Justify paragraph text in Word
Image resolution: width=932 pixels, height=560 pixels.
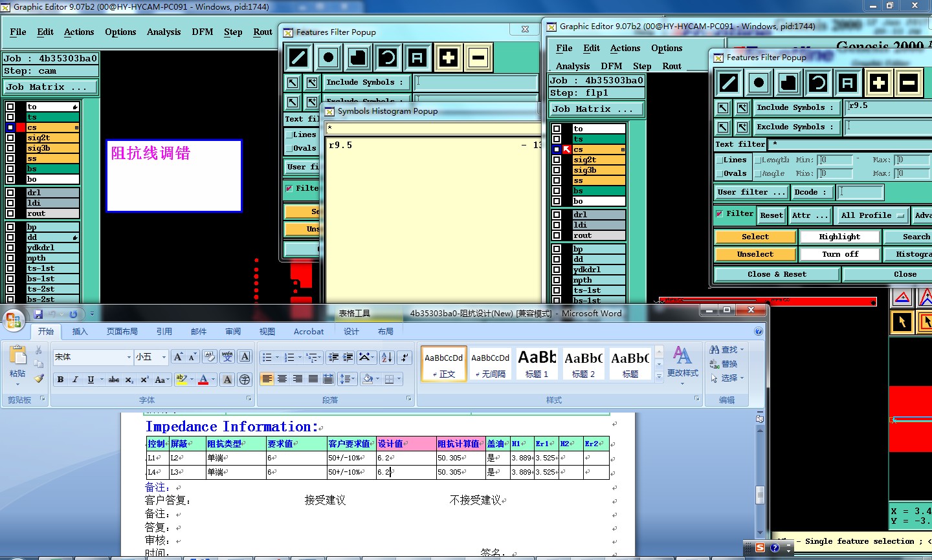[x=313, y=379]
